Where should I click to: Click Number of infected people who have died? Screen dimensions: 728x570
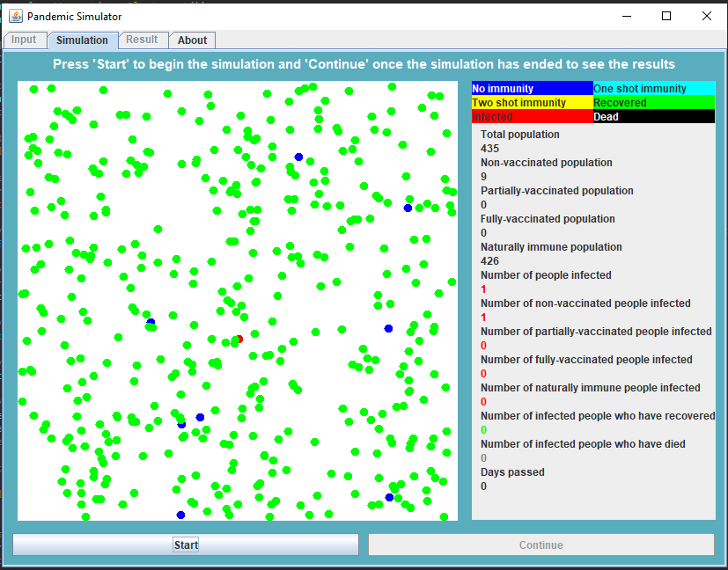click(x=583, y=444)
